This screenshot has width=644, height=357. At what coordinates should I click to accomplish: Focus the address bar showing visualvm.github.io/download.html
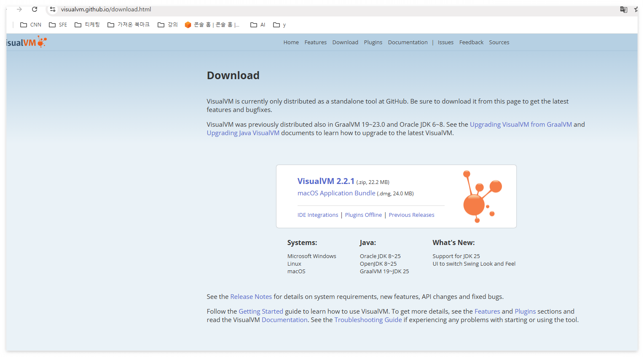click(106, 9)
